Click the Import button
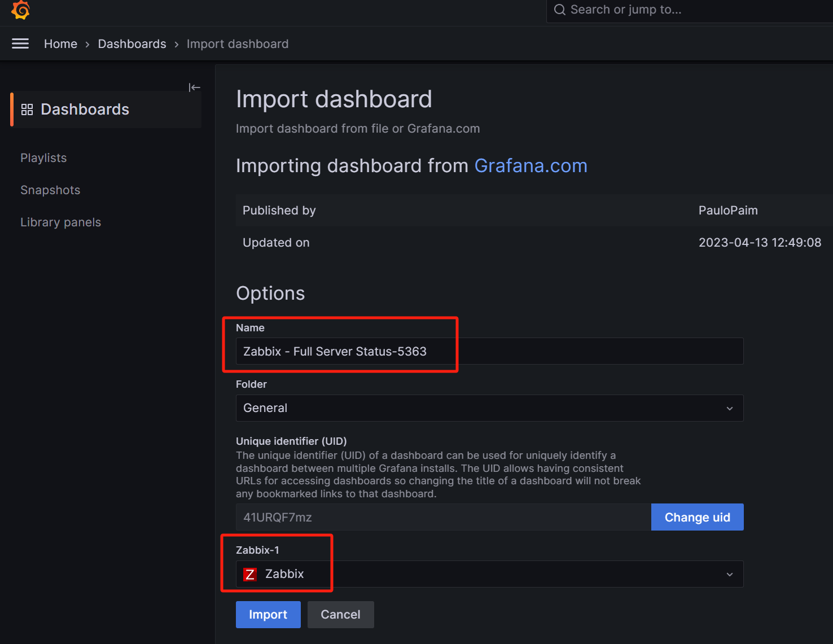Image resolution: width=833 pixels, height=644 pixels. [268, 615]
